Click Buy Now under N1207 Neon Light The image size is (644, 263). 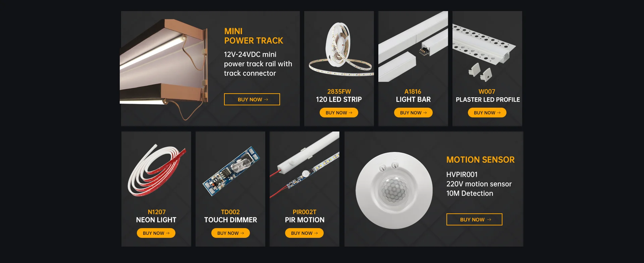tap(156, 233)
